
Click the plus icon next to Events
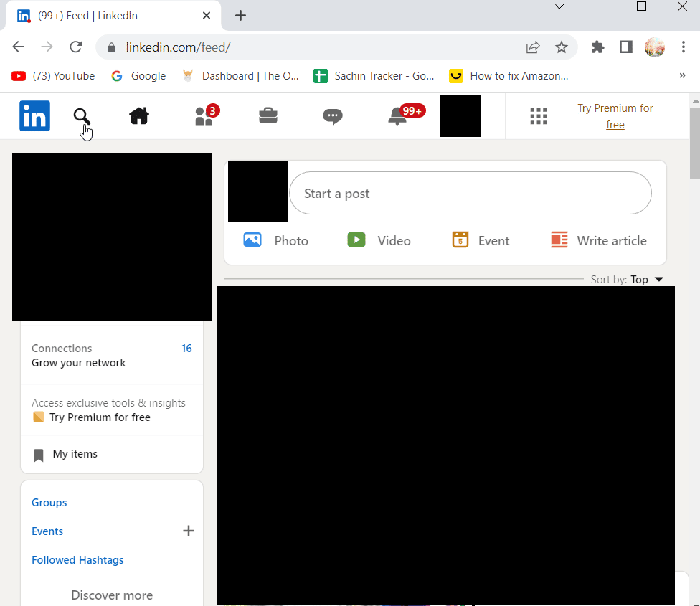189,531
